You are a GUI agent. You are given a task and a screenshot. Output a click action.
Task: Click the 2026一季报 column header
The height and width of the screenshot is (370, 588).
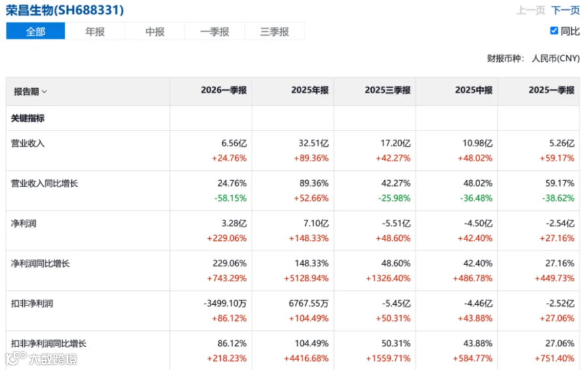(224, 90)
